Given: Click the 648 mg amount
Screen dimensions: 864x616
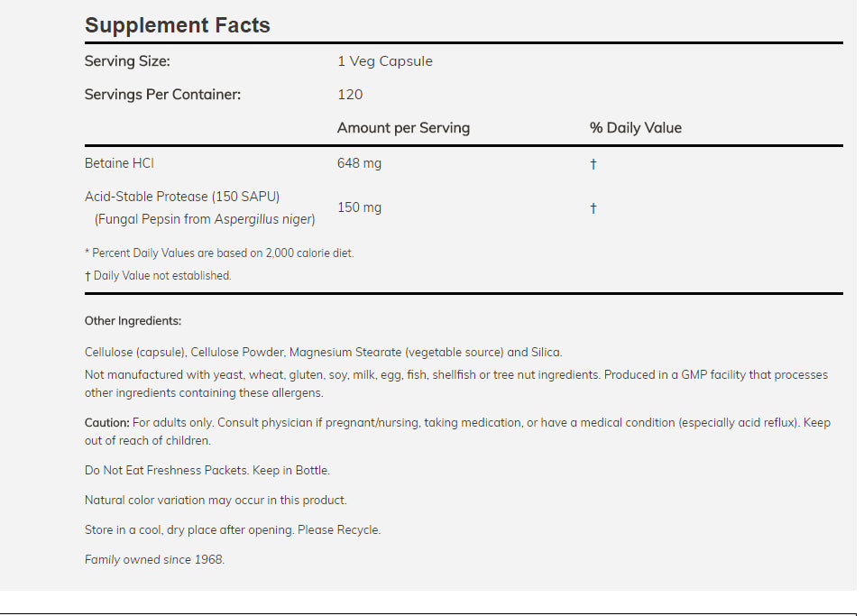Looking at the screenshot, I should (x=359, y=163).
